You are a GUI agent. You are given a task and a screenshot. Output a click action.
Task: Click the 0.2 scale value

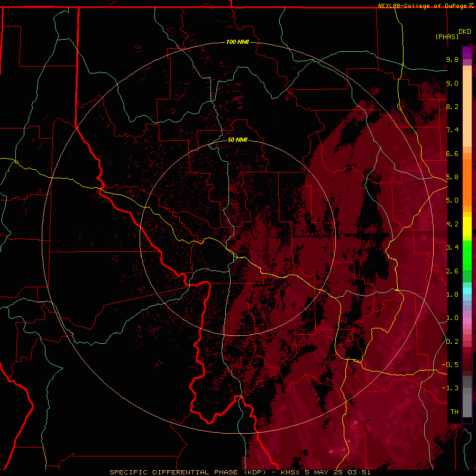pyautogui.click(x=452, y=342)
